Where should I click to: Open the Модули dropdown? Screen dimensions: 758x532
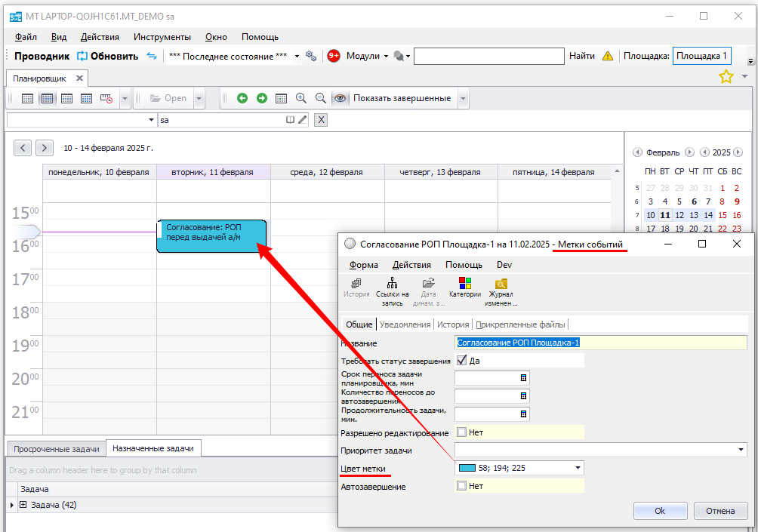(x=367, y=56)
